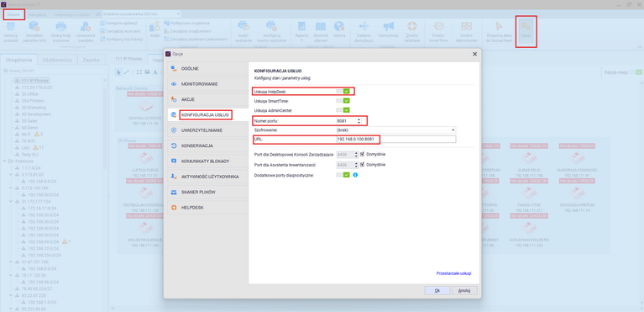The height and width of the screenshot is (312, 644).
Task: Click the Szukaj search field in tree
Action: 54,71
